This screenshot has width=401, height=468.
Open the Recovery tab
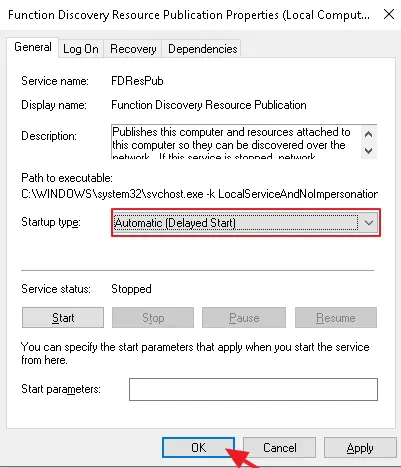(133, 49)
